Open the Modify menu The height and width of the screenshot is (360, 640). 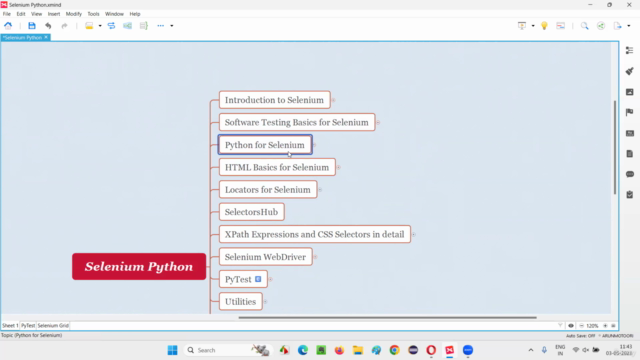point(73,14)
